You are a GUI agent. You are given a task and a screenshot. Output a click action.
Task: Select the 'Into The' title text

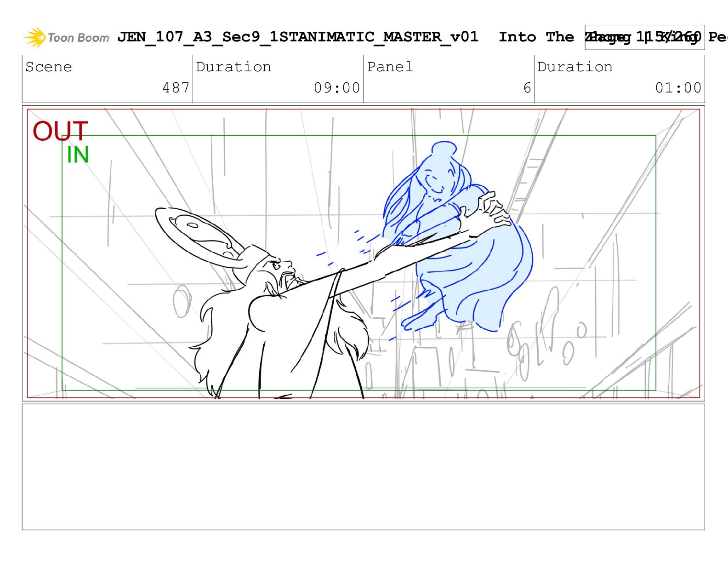coord(536,37)
